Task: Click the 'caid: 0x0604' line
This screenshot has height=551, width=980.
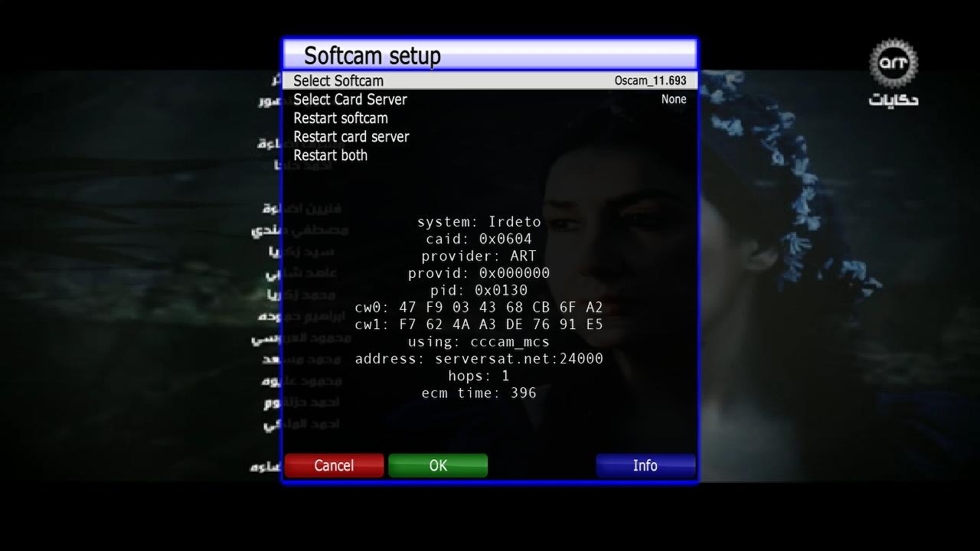Action: click(479, 239)
